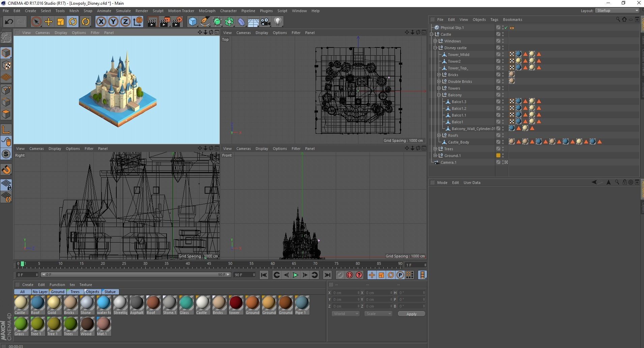
Task: Open render settings icon
Action: point(177,22)
